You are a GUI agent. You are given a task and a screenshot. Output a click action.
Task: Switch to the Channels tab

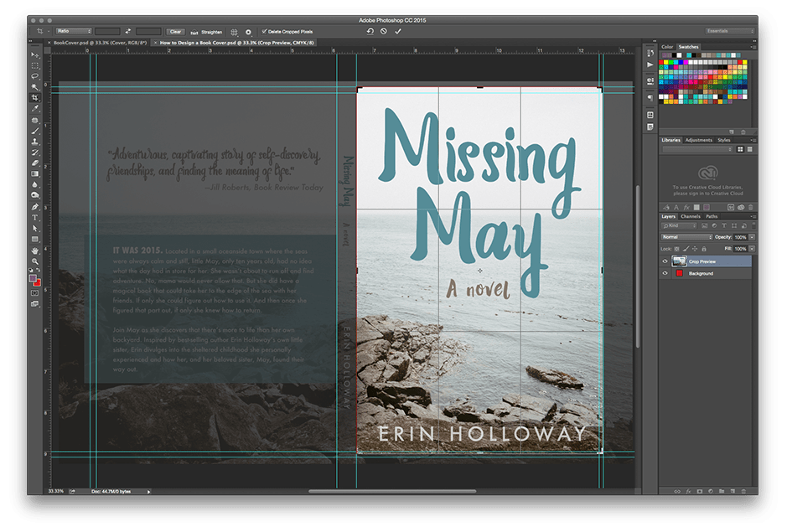coord(691,216)
